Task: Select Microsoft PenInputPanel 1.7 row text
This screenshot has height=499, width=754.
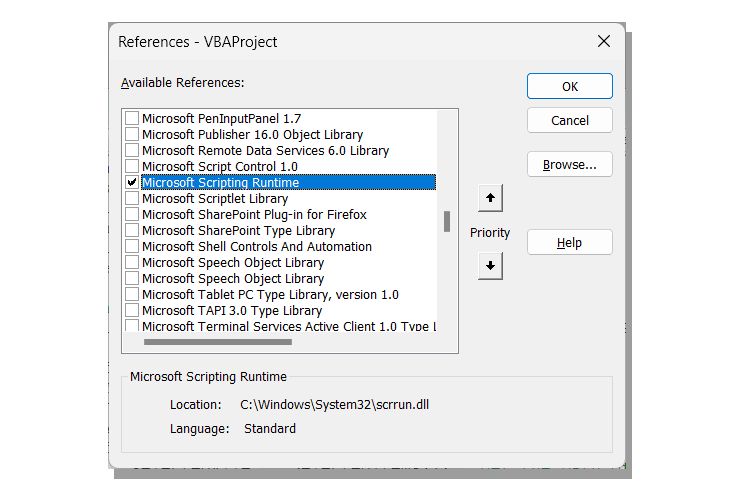Action: 222,118
